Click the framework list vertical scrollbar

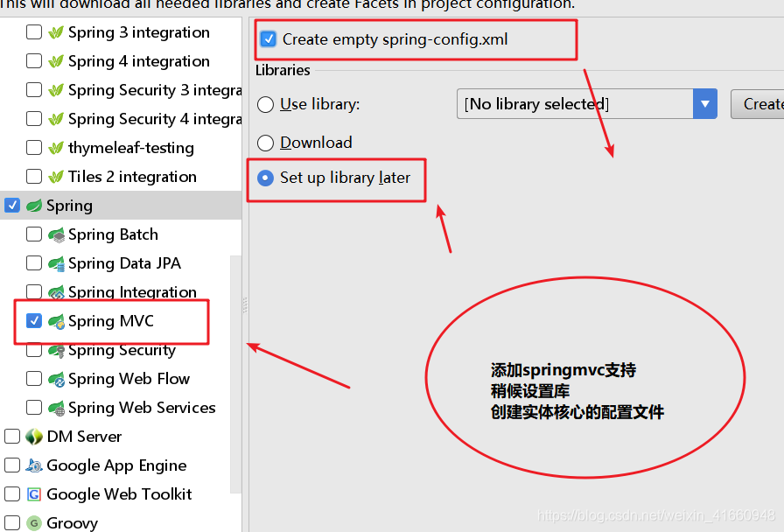coord(235,374)
